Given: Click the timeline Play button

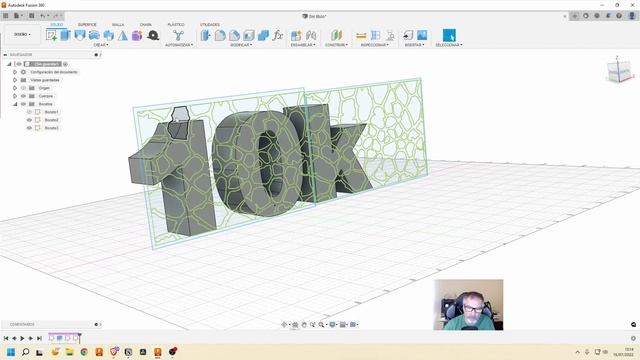Looking at the screenshot, I should click(22, 338).
